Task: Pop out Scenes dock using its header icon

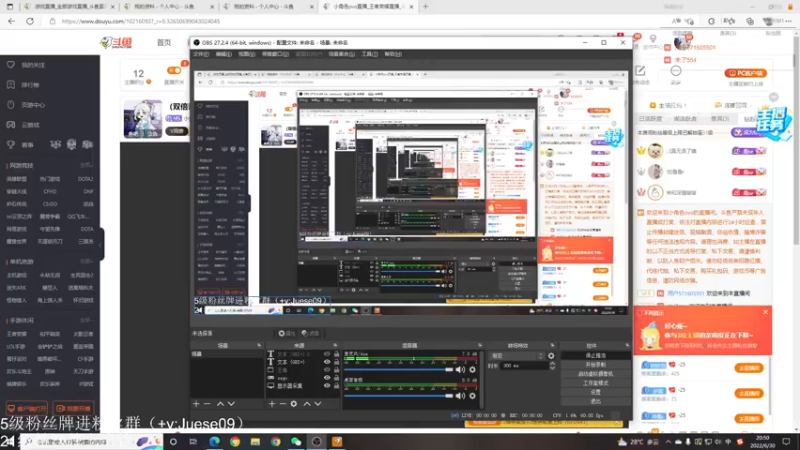Action: [259, 345]
